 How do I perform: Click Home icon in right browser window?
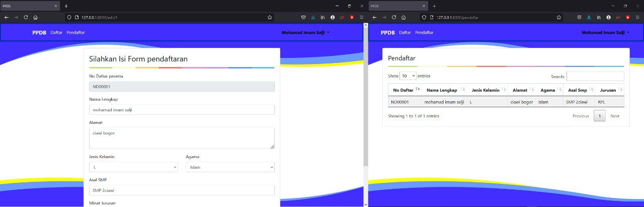click(404, 17)
